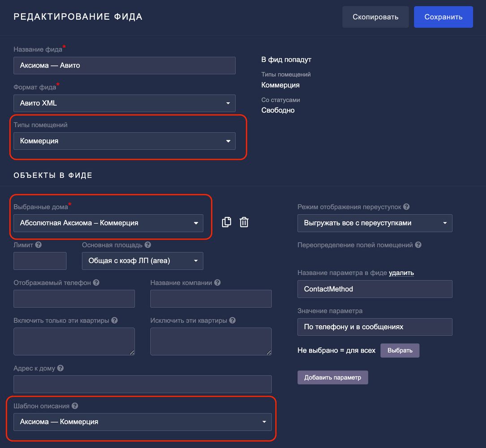Click help icon beside Отображаемый телефон
This screenshot has width=486, height=448.
pyautogui.click(x=96, y=283)
